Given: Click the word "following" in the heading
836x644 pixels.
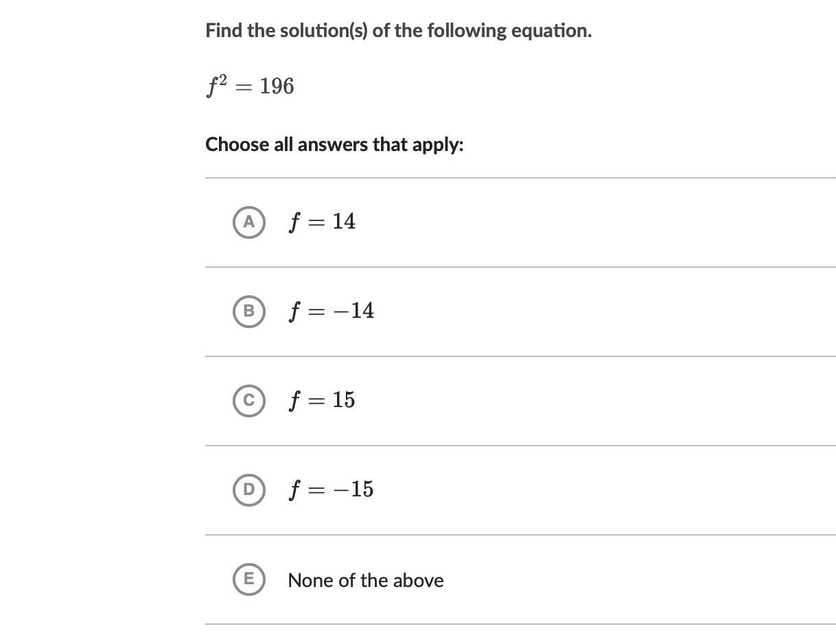Looking at the screenshot, I should [x=467, y=31].
